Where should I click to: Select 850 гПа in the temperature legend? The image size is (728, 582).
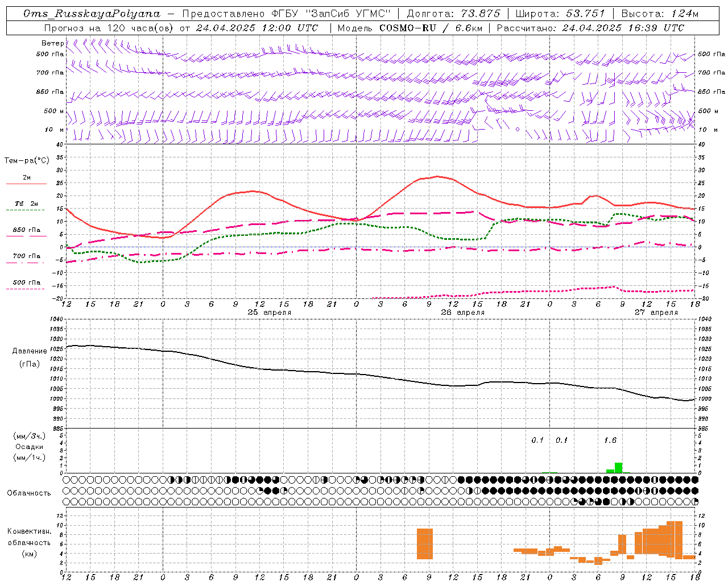[x=27, y=230]
